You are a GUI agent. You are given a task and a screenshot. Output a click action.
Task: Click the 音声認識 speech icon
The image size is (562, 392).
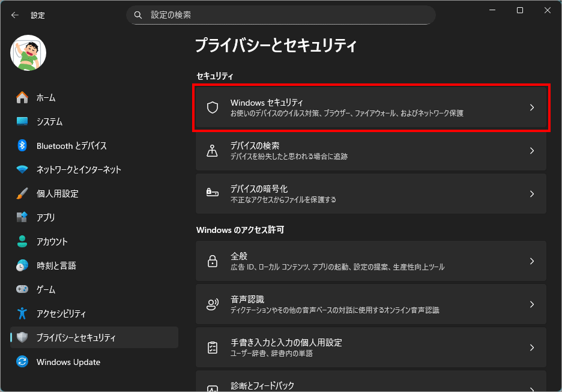pyautogui.click(x=212, y=304)
